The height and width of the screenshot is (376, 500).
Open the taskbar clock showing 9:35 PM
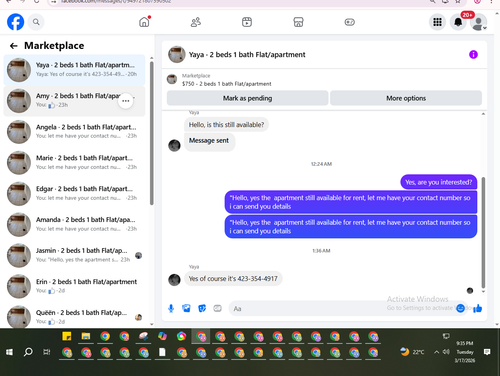click(465, 352)
